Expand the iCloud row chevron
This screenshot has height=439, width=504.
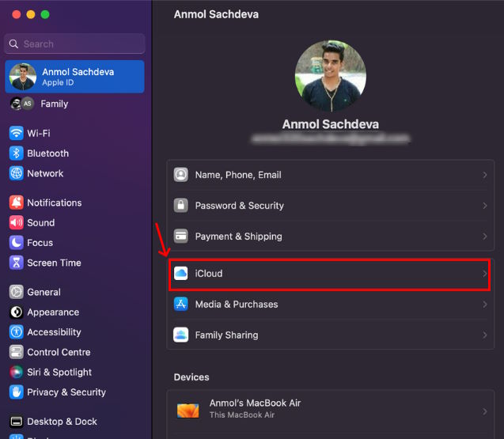click(x=484, y=274)
